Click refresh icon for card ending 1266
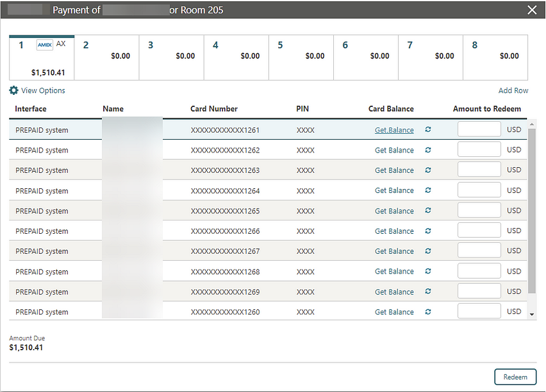546x392 pixels. coord(428,231)
